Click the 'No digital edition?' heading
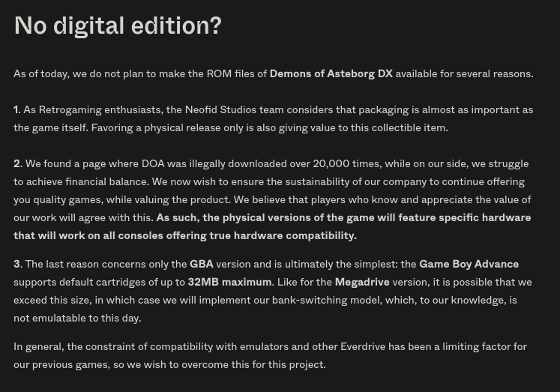The width and height of the screenshot is (560, 392). pos(118,26)
